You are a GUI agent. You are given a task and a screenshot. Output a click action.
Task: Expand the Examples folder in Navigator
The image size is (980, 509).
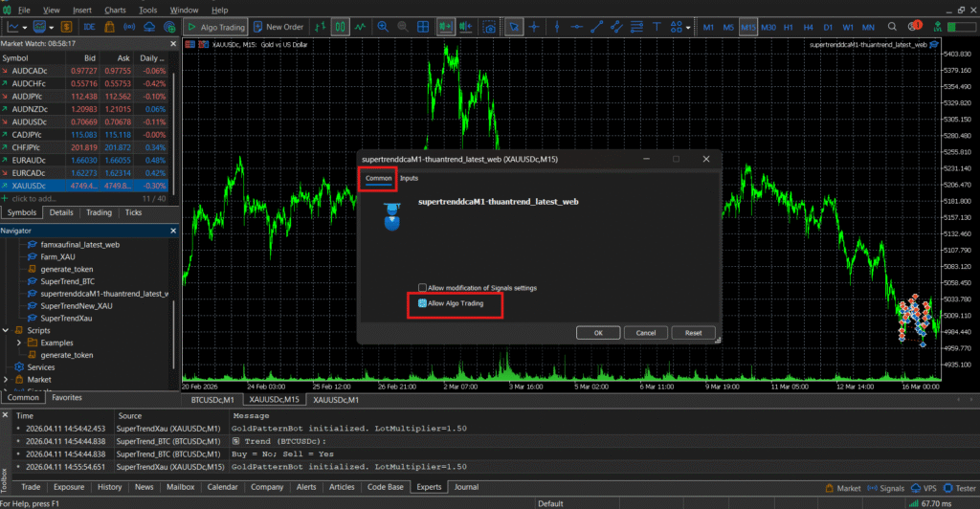(20, 342)
